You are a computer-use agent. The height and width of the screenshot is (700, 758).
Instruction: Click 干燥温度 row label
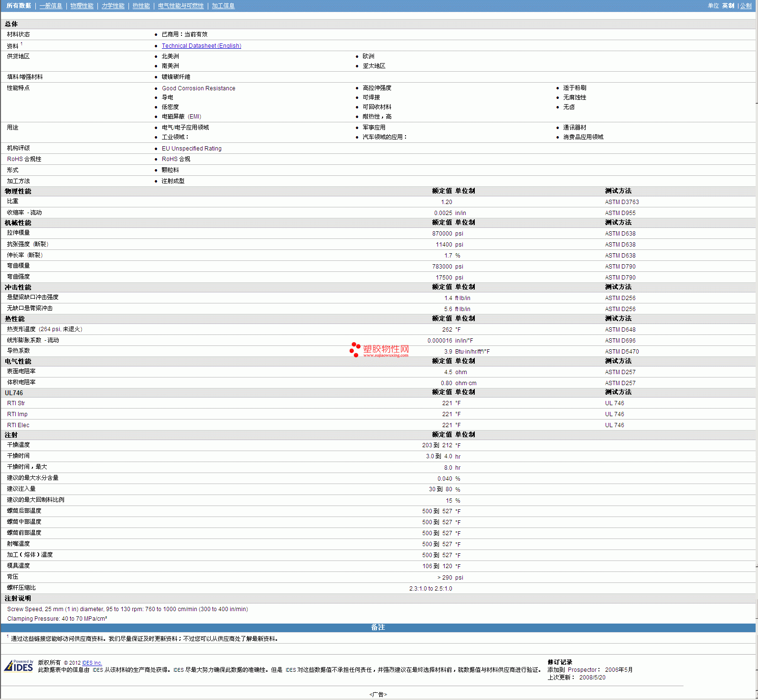[18, 445]
